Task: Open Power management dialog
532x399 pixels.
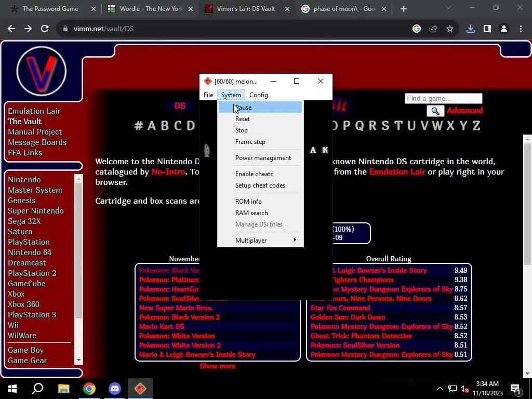Action: [260, 158]
